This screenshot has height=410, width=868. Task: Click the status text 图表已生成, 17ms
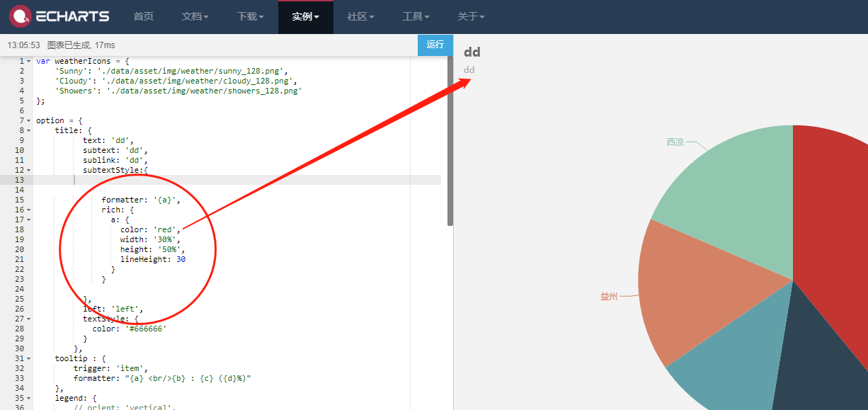pos(81,45)
